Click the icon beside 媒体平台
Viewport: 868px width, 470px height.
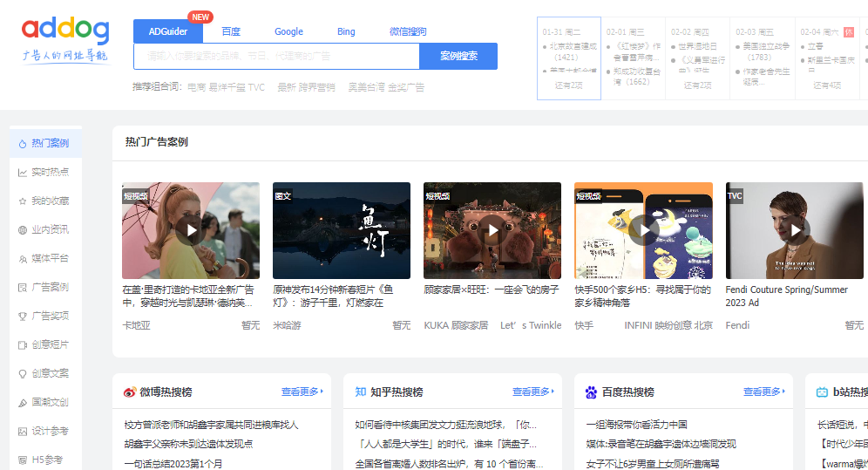point(23,258)
